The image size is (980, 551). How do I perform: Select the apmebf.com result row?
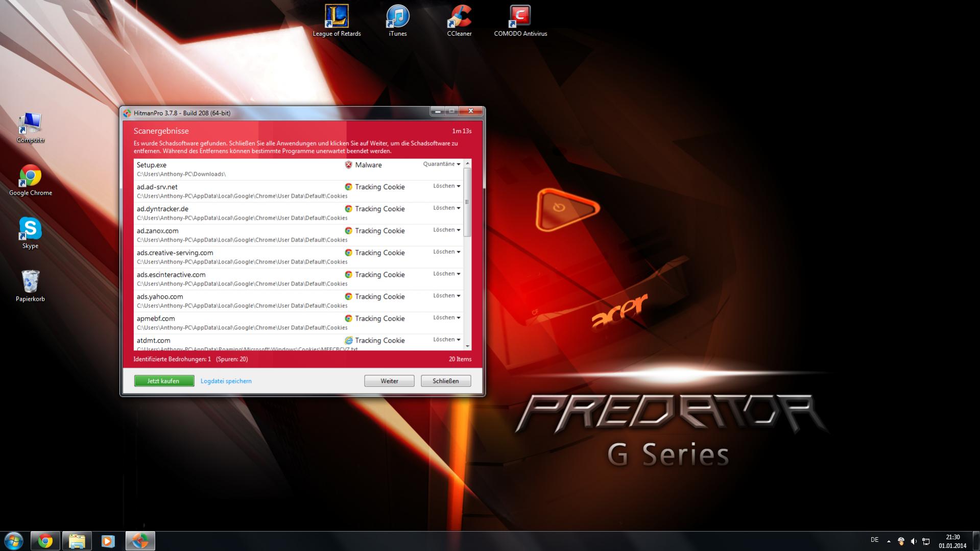click(x=299, y=323)
